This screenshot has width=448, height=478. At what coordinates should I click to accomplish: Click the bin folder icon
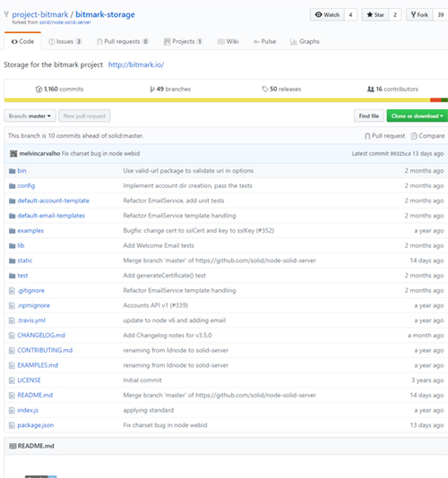[13, 171]
